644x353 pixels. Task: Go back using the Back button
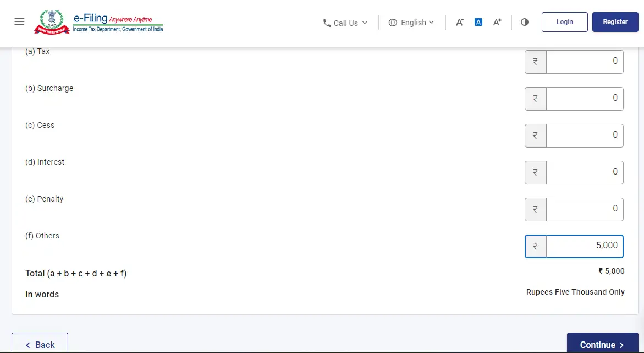pos(40,344)
